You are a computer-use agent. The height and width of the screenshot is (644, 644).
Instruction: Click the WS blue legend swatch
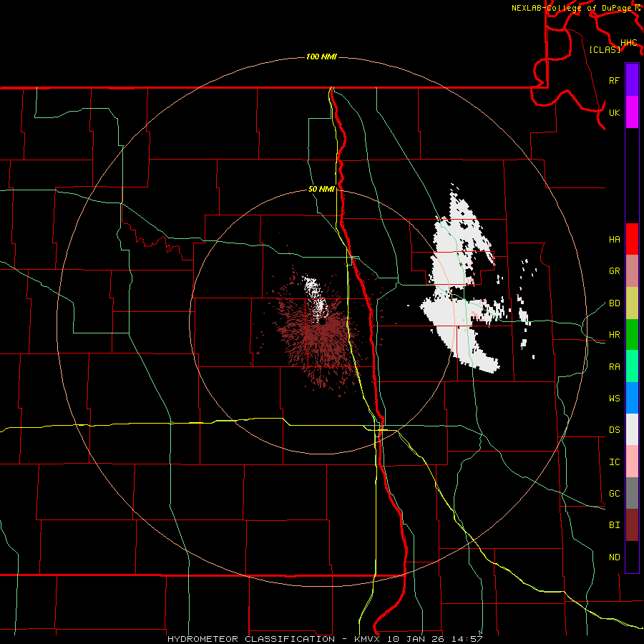point(632,398)
